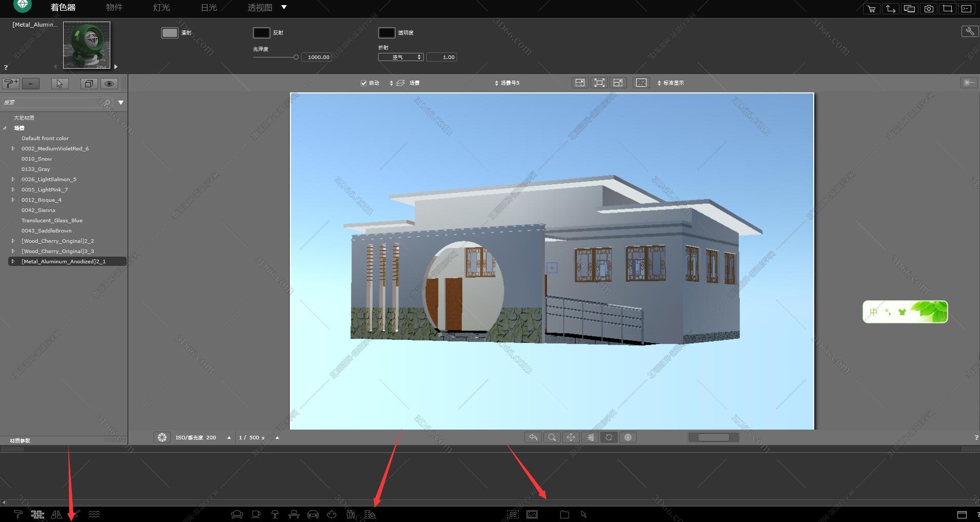Click the camera snapshot icon in top toolbar

pos(928,8)
